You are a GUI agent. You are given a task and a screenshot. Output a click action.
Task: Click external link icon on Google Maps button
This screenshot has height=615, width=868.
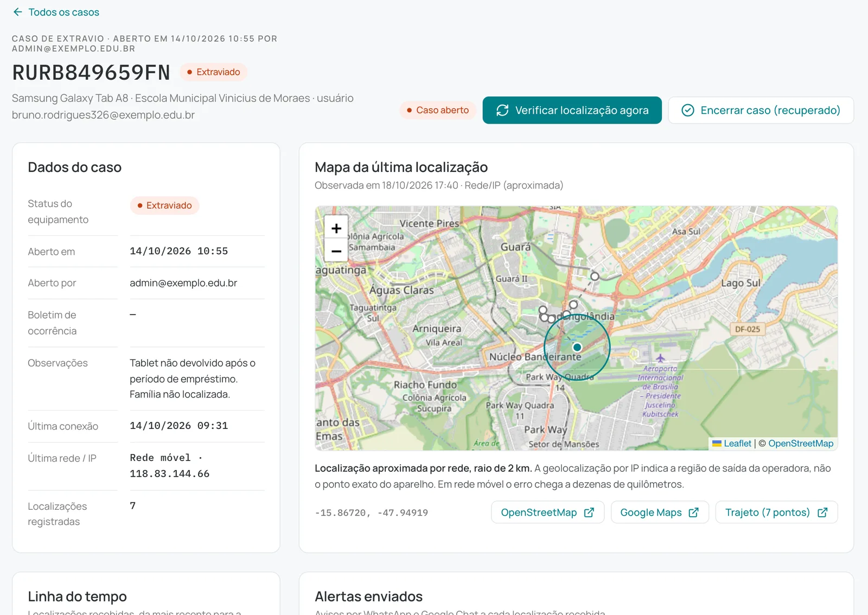(693, 512)
